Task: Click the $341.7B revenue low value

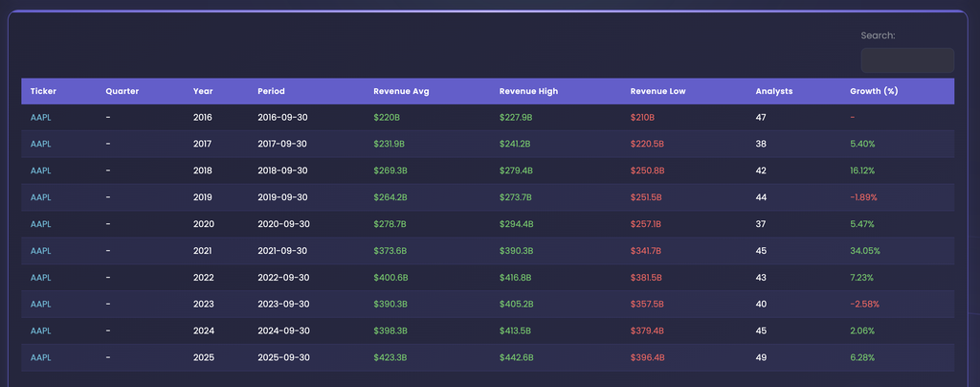Action: pyautogui.click(x=646, y=251)
